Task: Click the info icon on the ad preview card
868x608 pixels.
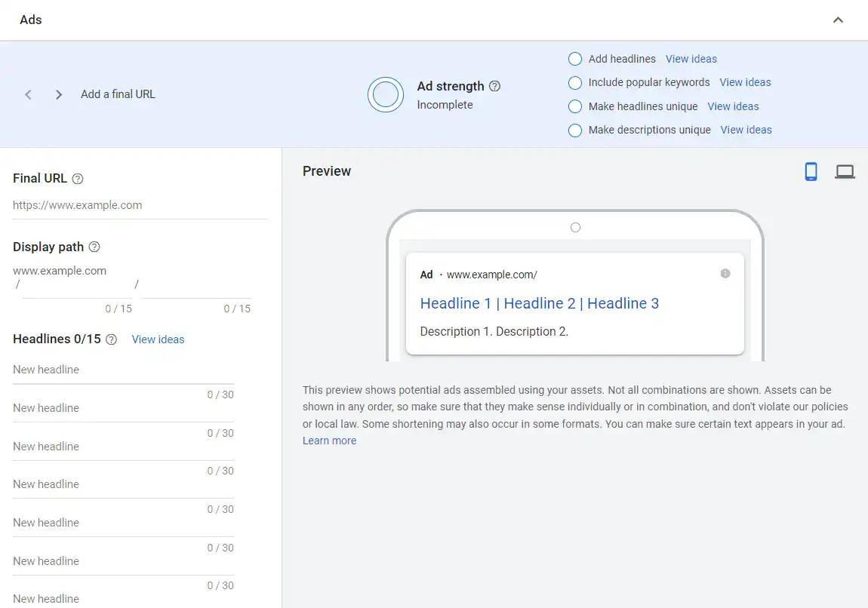Action: pyautogui.click(x=725, y=274)
